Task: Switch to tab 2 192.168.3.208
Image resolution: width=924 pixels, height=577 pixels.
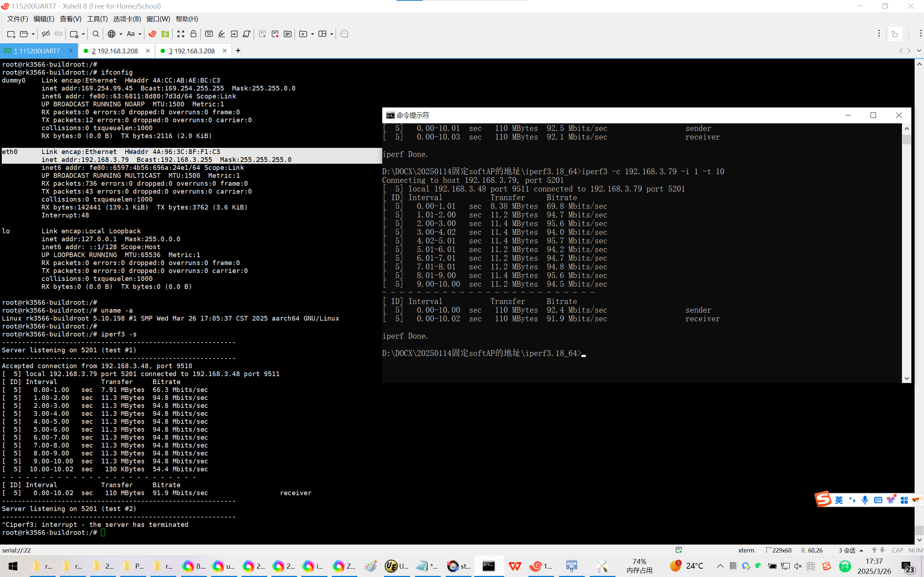Action: click(x=114, y=51)
